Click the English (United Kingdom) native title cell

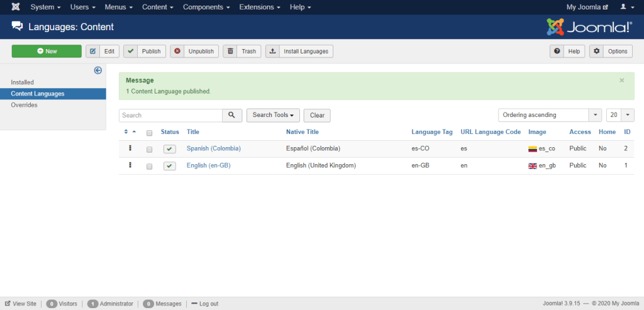[x=321, y=165]
